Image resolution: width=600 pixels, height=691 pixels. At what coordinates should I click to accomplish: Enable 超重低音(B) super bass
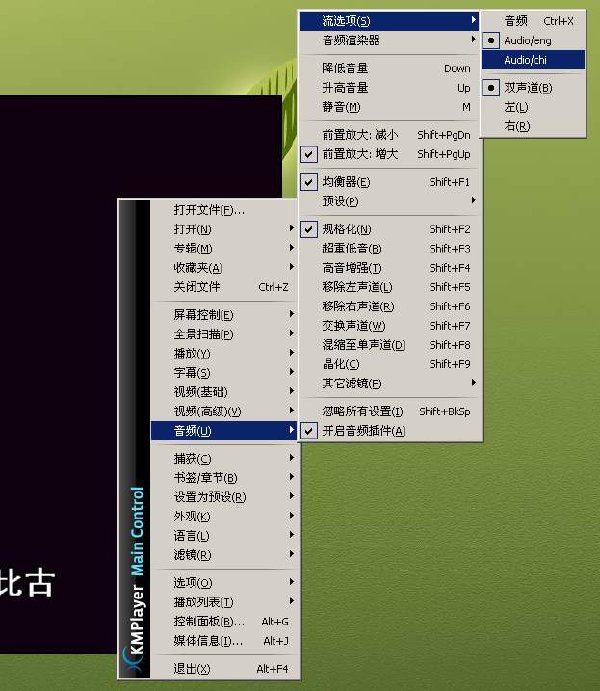390,249
